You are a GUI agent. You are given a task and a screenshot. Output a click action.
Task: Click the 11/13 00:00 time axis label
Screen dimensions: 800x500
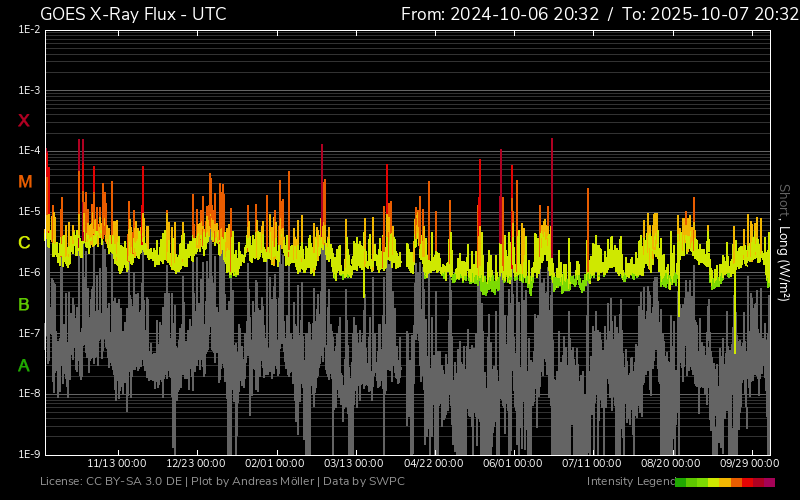pos(117,463)
